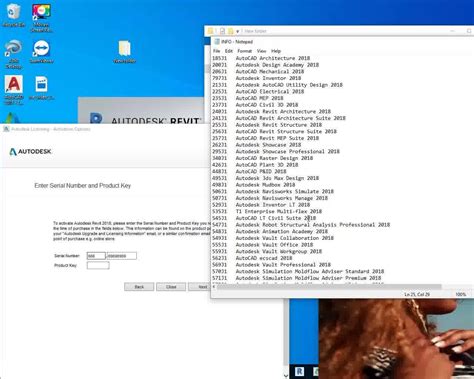The height and width of the screenshot is (379, 474).
Task: Open the swirl-logo setup shortcut on the desktop
Action: [13, 54]
